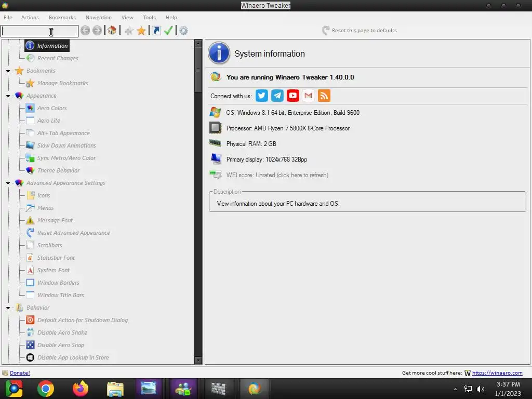Click the Donate! link

20,373
